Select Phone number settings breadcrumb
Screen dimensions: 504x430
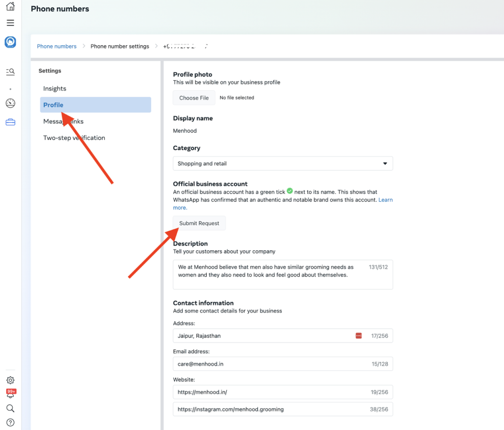click(120, 46)
